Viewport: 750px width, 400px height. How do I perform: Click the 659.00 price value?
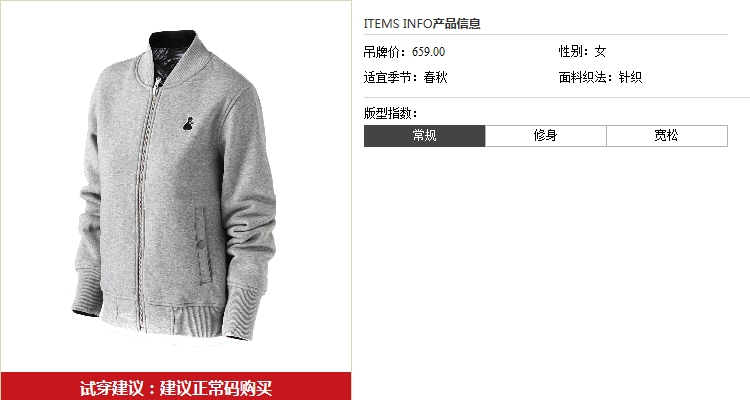(x=429, y=52)
